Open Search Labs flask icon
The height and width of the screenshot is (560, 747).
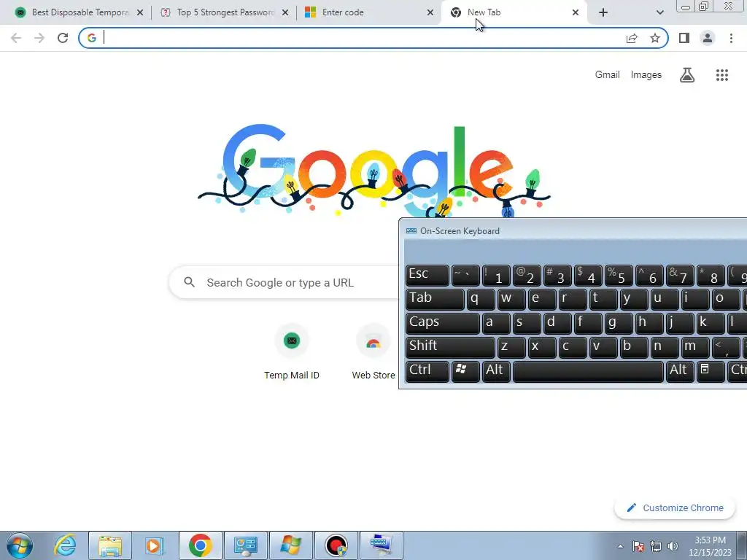click(687, 75)
